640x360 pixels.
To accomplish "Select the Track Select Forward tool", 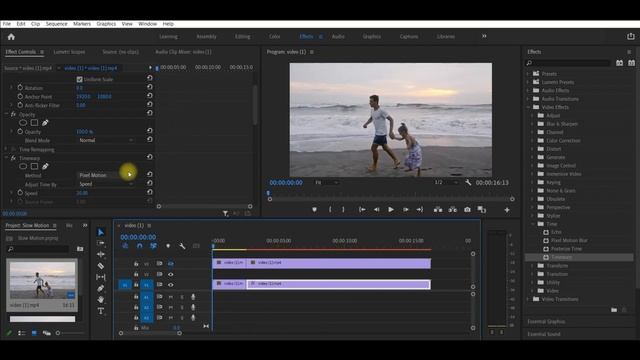I will [x=101, y=243].
